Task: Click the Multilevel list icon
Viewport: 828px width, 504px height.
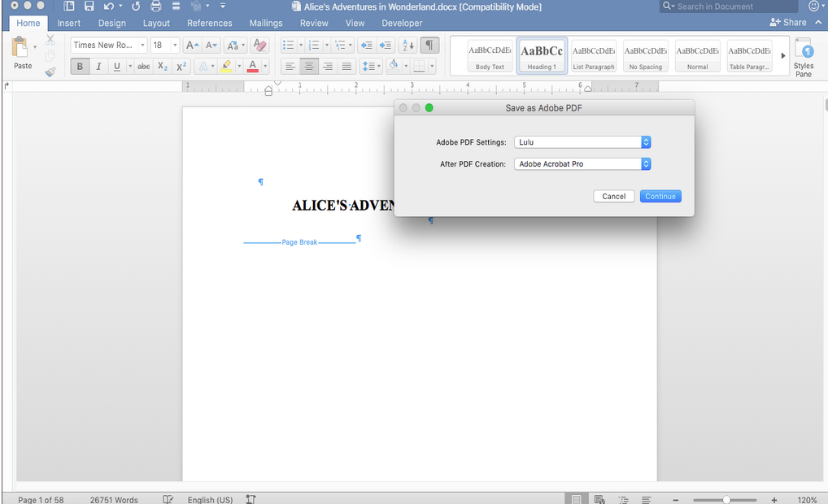Action: 340,46
